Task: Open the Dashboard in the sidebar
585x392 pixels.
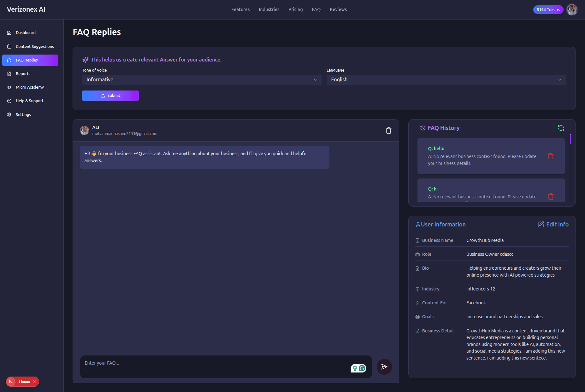Action: click(x=26, y=33)
